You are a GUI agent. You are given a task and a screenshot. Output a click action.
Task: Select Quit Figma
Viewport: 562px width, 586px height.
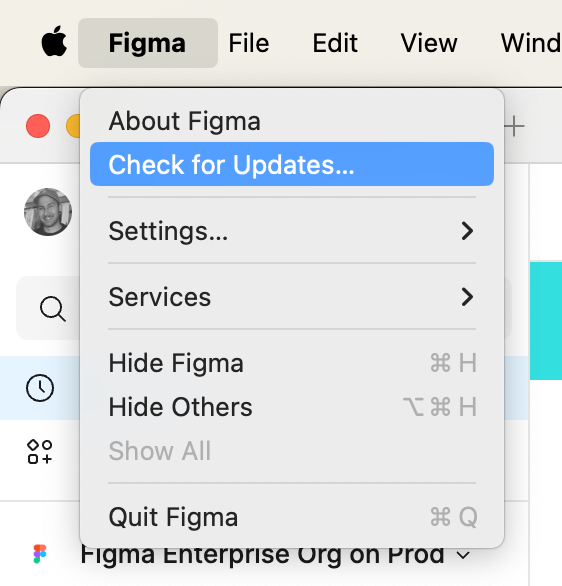[292, 517]
